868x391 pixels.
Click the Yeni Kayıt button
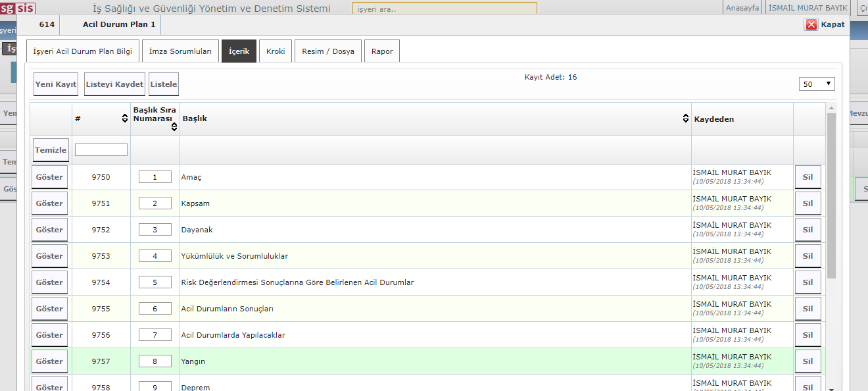[x=56, y=84]
